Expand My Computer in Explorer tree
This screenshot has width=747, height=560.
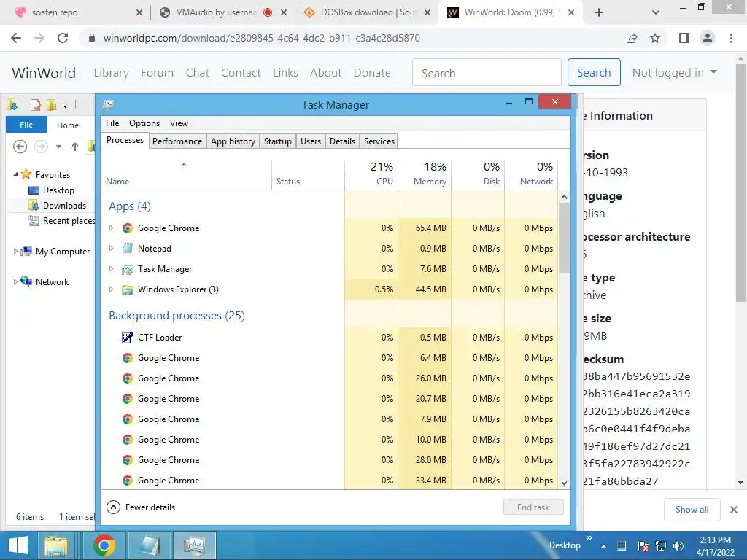15,251
